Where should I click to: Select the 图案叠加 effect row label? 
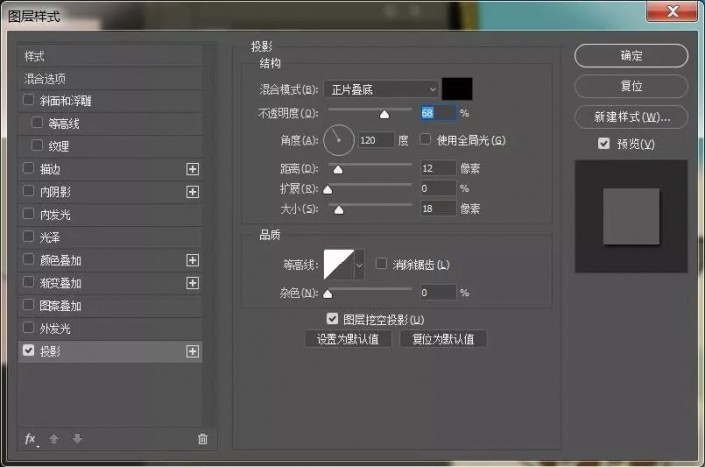61,306
